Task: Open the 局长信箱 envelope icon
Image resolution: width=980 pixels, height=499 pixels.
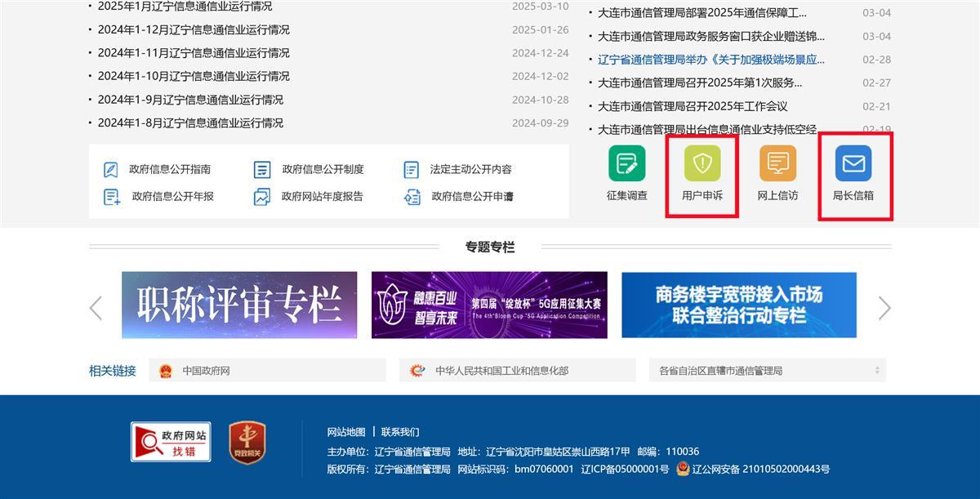Action: (x=853, y=163)
